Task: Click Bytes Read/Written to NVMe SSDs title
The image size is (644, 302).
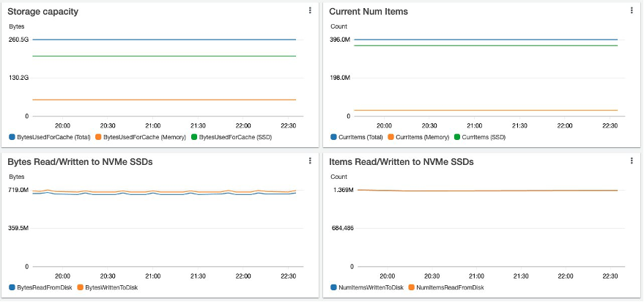Action: coord(80,162)
